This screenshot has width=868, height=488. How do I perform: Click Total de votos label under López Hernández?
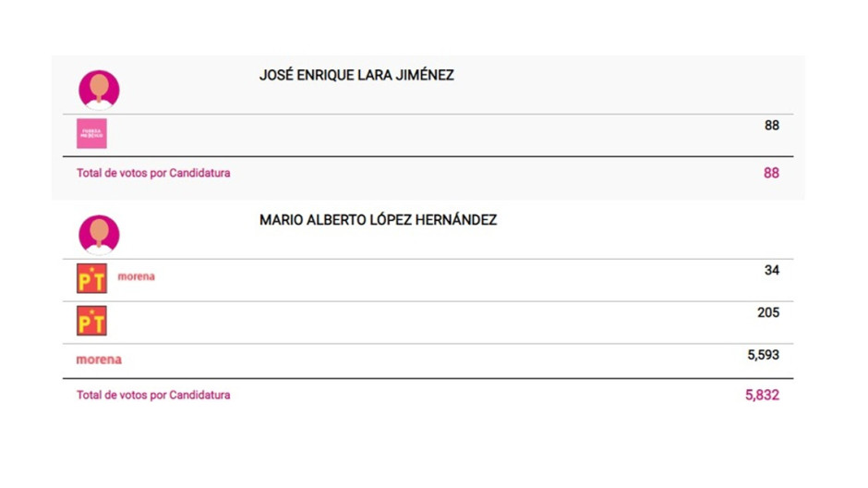click(x=153, y=395)
